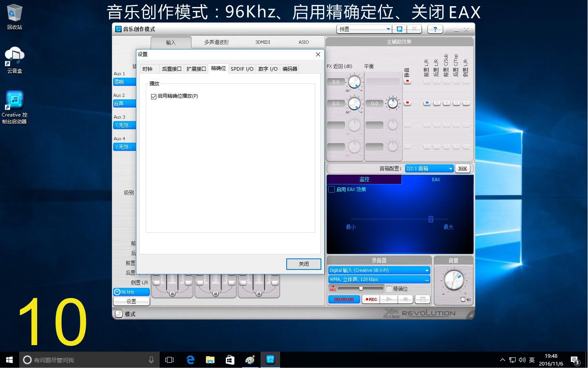This screenshot has height=368, width=588.
Task: Open Creative console launcher desktop icon
Action: [15, 107]
